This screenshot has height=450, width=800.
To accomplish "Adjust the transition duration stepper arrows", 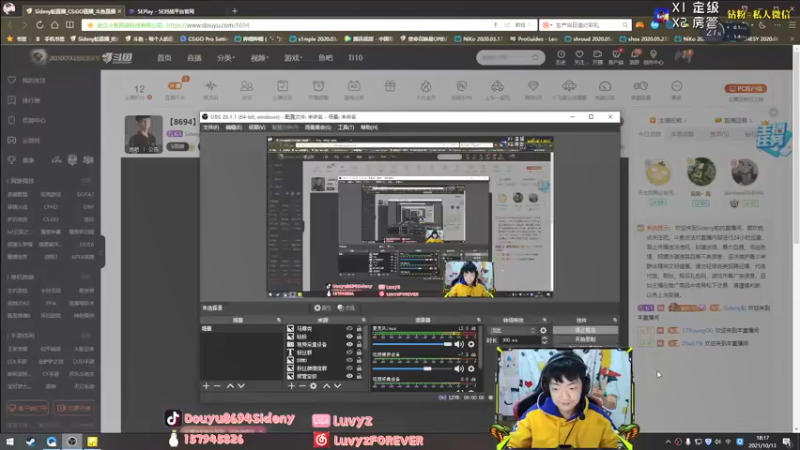I will [544, 340].
